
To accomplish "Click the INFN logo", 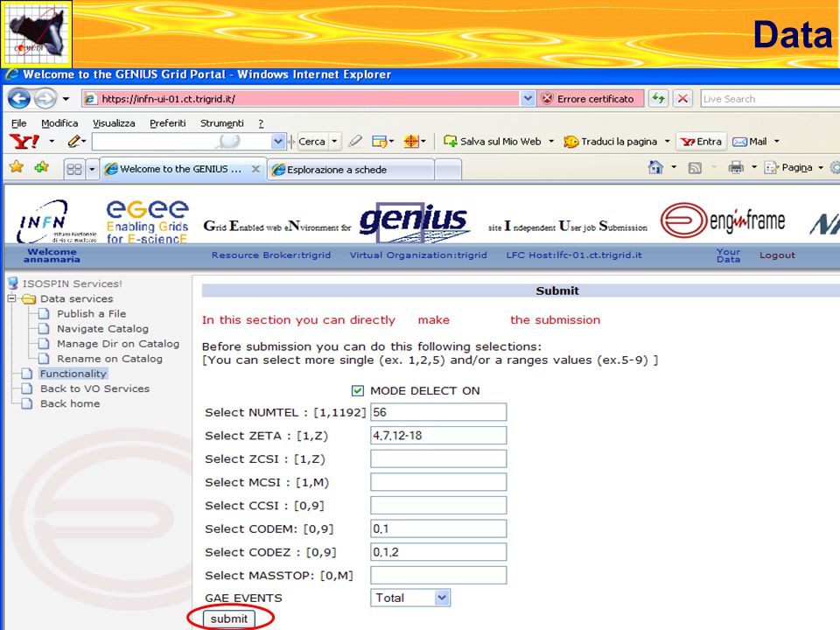I will [x=56, y=221].
